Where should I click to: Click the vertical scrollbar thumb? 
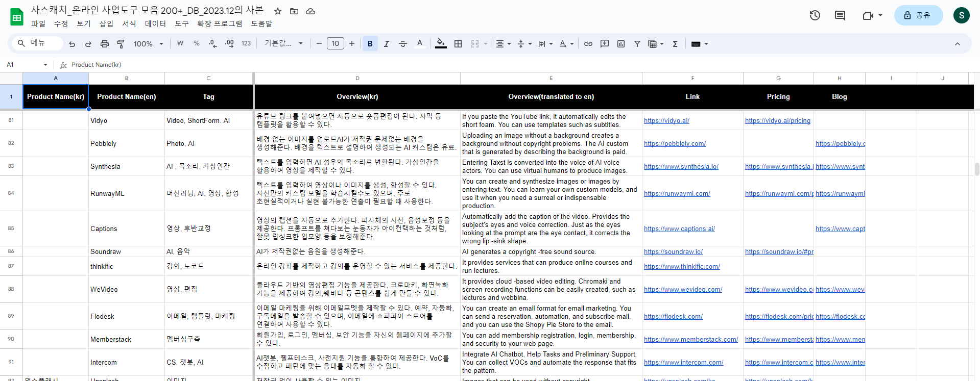click(977, 169)
